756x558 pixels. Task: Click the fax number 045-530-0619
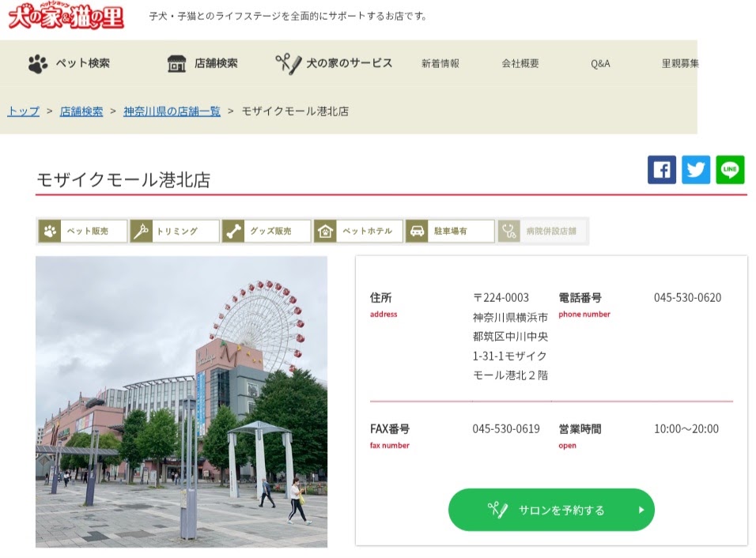(506, 429)
